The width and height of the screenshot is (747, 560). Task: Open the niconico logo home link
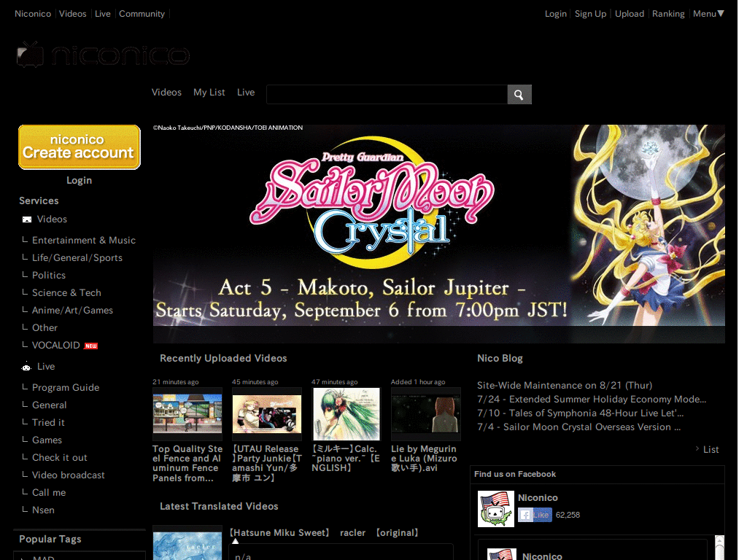(103, 55)
